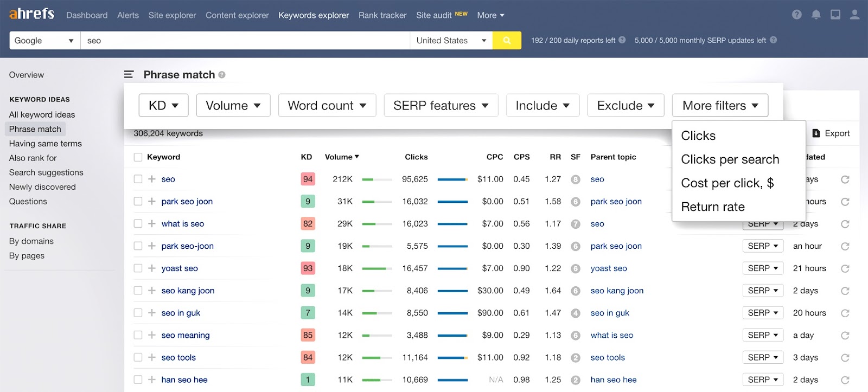Select Cost per click filter option
Image resolution: width=868 pixels, height=392 pixels.
click(727, 183)
